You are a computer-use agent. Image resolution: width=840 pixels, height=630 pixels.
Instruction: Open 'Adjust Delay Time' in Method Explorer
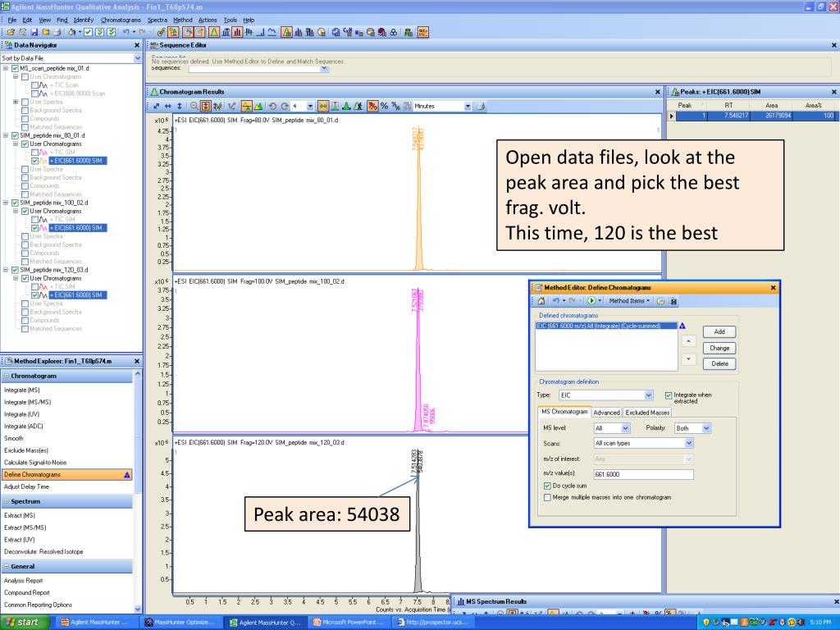(26, 486)
